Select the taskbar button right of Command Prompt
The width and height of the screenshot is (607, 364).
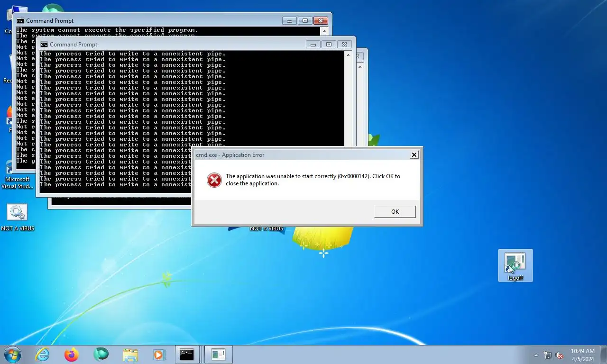tap(218, 355)
